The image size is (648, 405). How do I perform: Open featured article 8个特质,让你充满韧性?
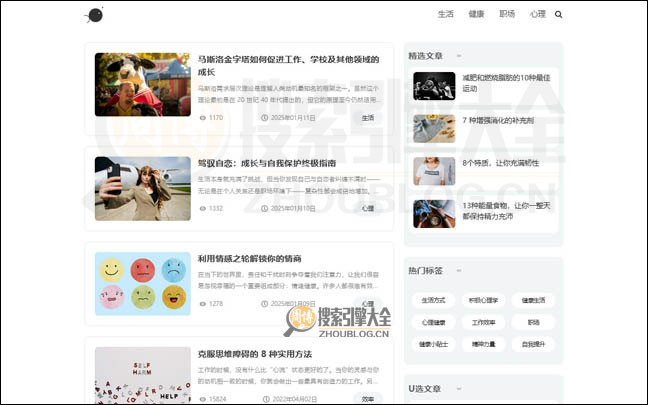[x=500, y=163]
